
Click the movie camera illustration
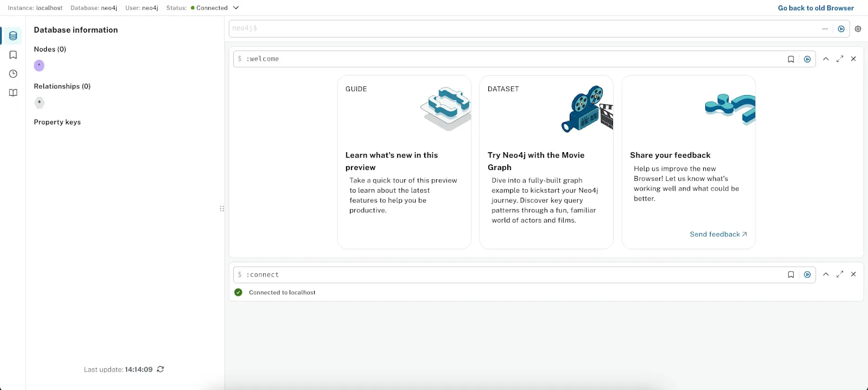tap(587, 109)
